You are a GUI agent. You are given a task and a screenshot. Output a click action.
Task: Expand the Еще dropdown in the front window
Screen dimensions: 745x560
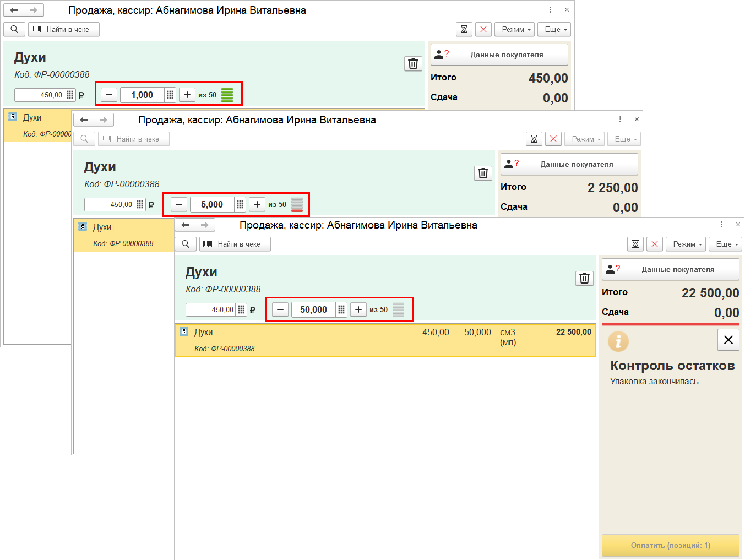726,244
